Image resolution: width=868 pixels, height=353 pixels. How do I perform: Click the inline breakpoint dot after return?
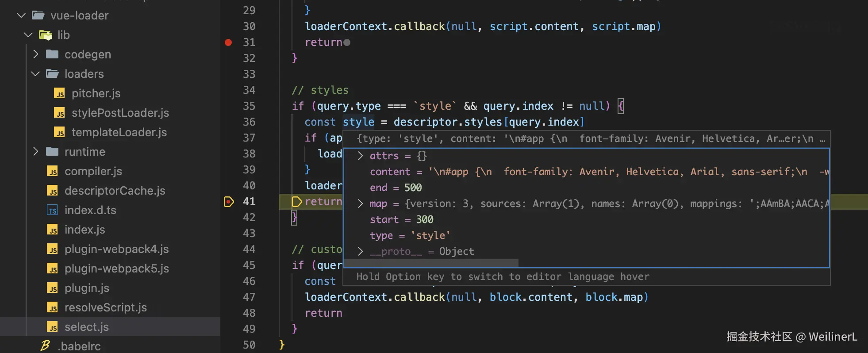tap(347, 42)
